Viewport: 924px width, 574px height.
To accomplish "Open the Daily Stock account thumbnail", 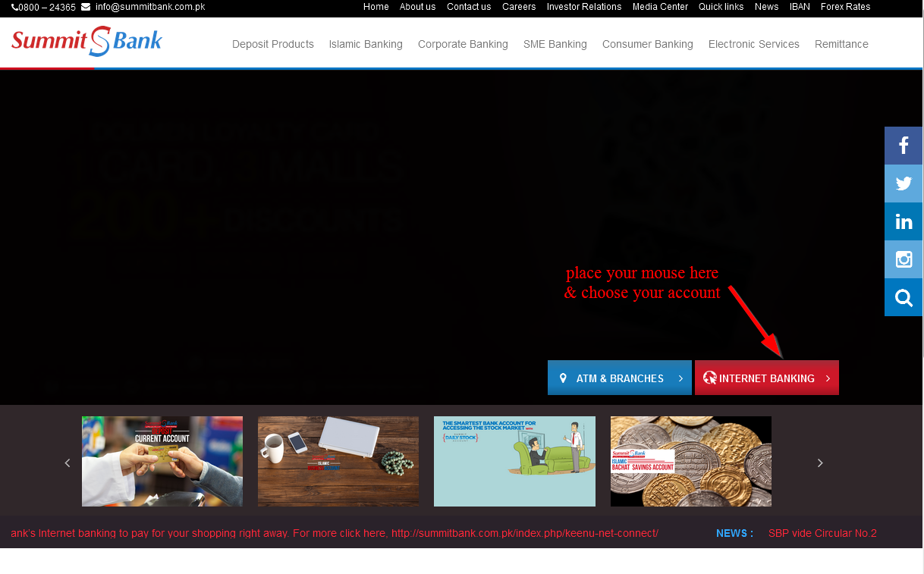I will pos(514,461).
